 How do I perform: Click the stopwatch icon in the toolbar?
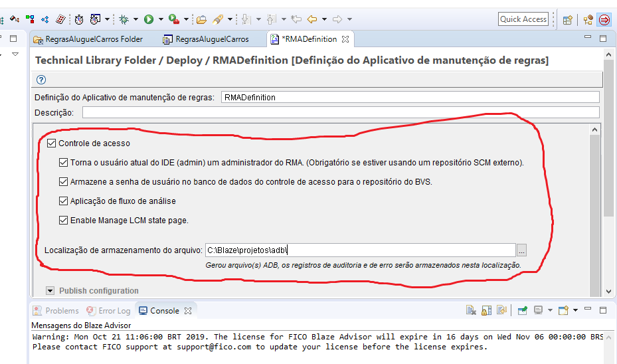point(79,19)
